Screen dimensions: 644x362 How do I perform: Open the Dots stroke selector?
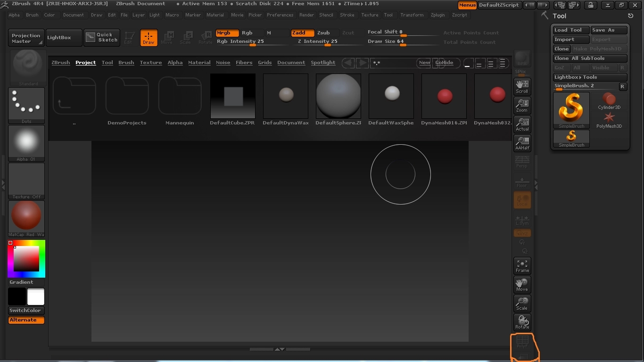point(26,105)
